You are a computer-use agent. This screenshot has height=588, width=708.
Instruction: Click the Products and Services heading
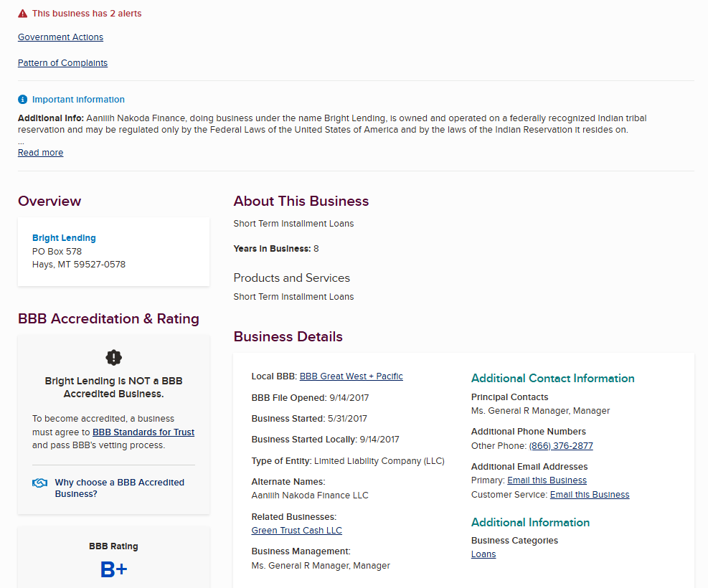292,278
